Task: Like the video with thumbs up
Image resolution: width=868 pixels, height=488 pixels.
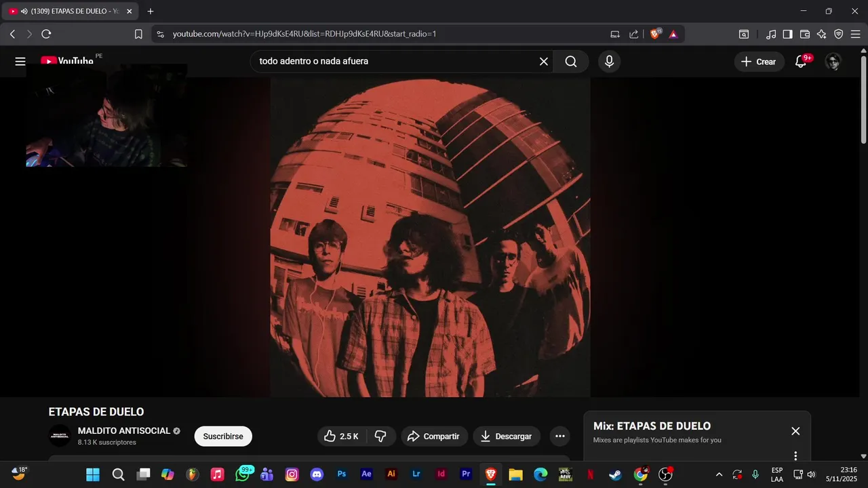Action: [342, 436]
